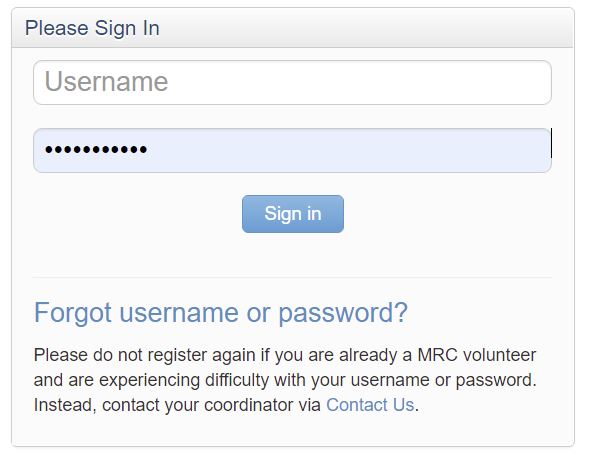Click the blank space next to Sign in

click(446, 214)
